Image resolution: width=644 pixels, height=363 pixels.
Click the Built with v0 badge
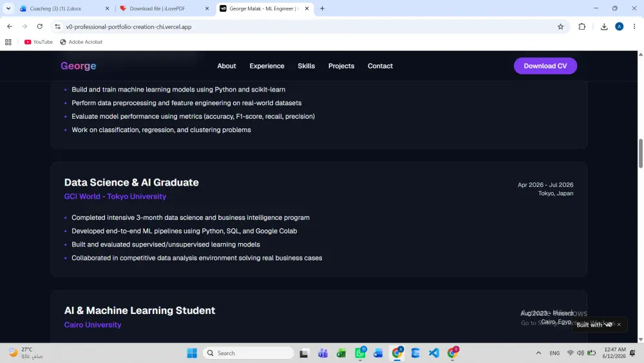click(x=594, y=325)
